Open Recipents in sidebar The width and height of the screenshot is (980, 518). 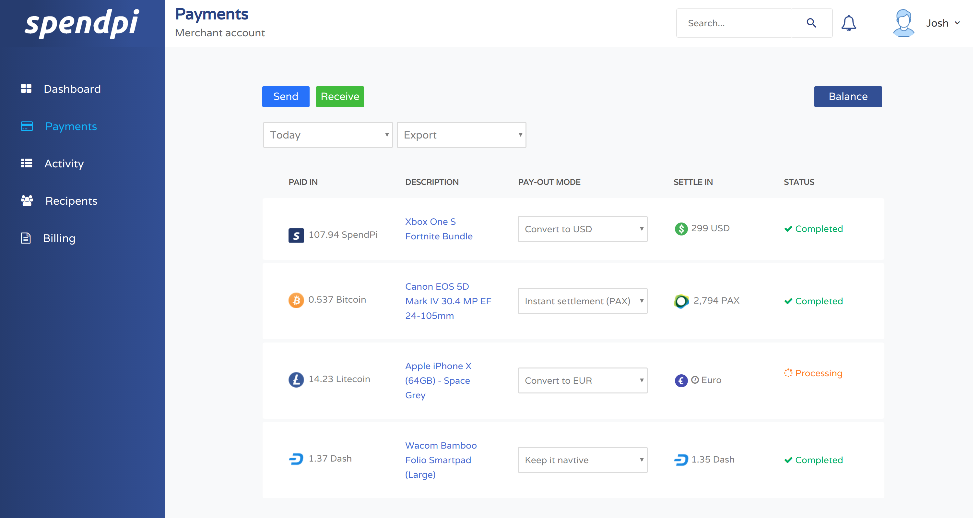[x=71, y=200]
